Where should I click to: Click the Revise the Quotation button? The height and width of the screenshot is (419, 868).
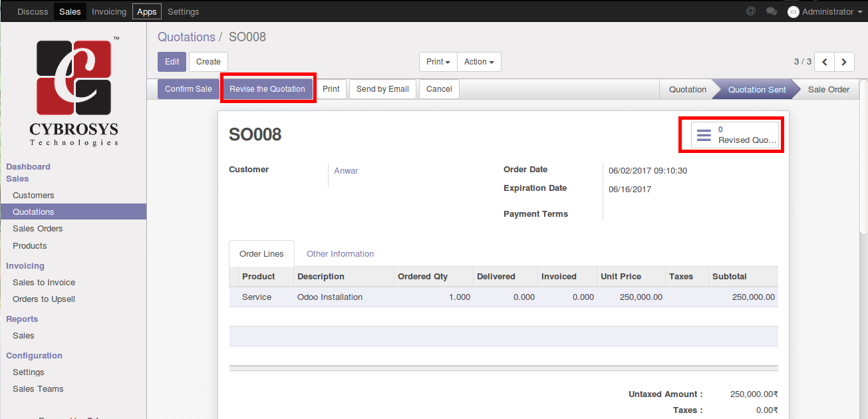pos(267,89)
